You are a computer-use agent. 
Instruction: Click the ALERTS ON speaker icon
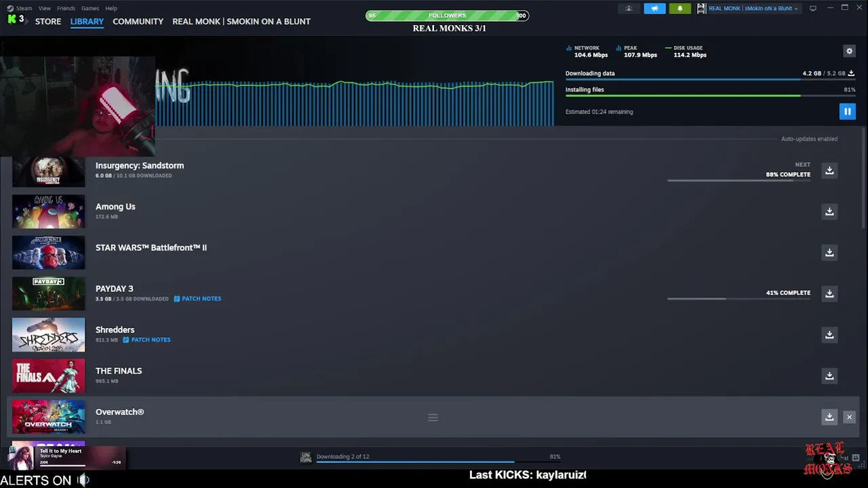tap(83, 481)
